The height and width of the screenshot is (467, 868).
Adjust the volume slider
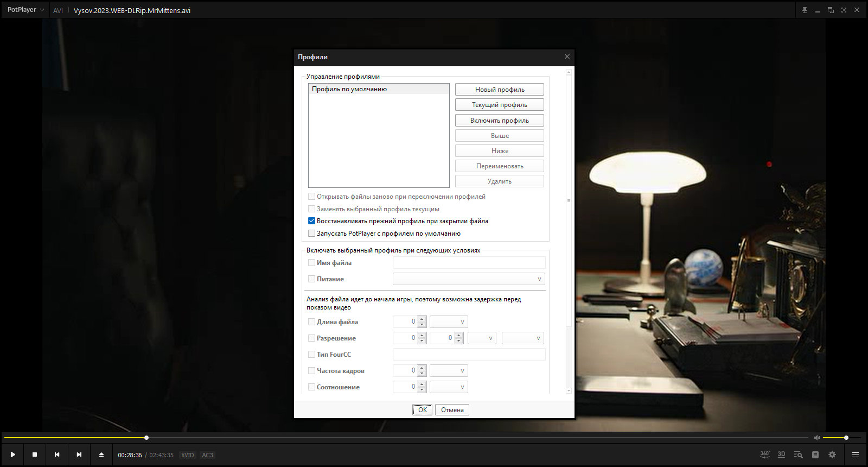(841, 438)
